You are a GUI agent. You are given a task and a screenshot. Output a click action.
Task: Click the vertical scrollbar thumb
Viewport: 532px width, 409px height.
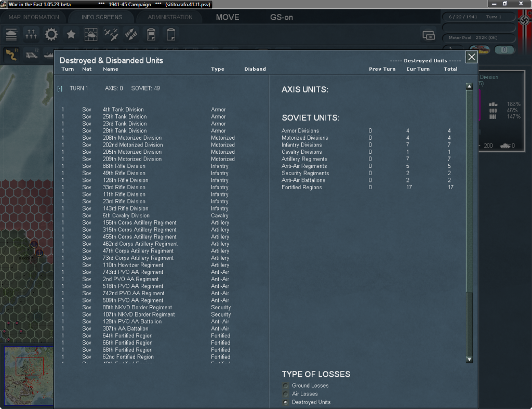(x=469, y=190)
